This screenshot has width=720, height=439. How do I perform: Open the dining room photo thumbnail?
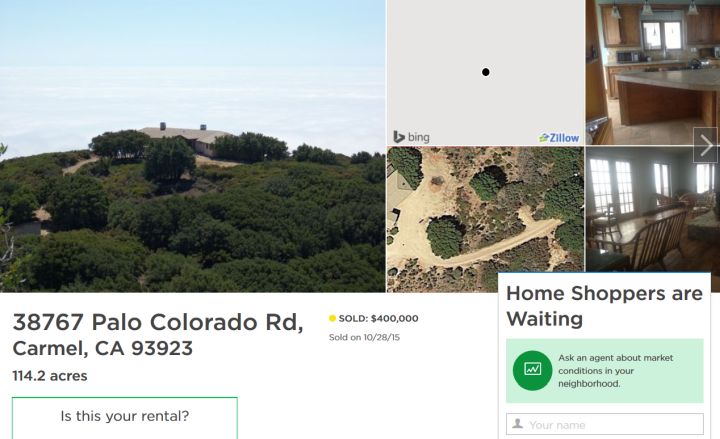(x=652, y=209)
